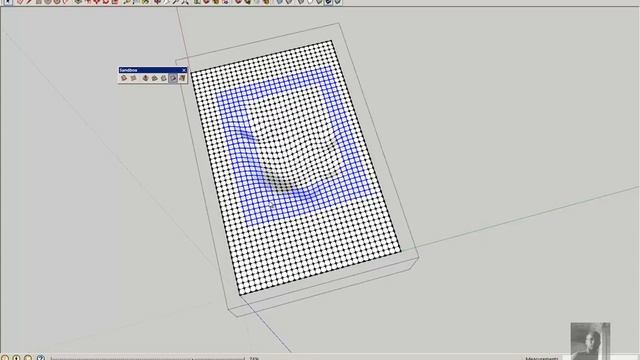Select the Flip Edge sandbox tool
Viewport: 640px width, 360px height.
(x=182, y=78)
